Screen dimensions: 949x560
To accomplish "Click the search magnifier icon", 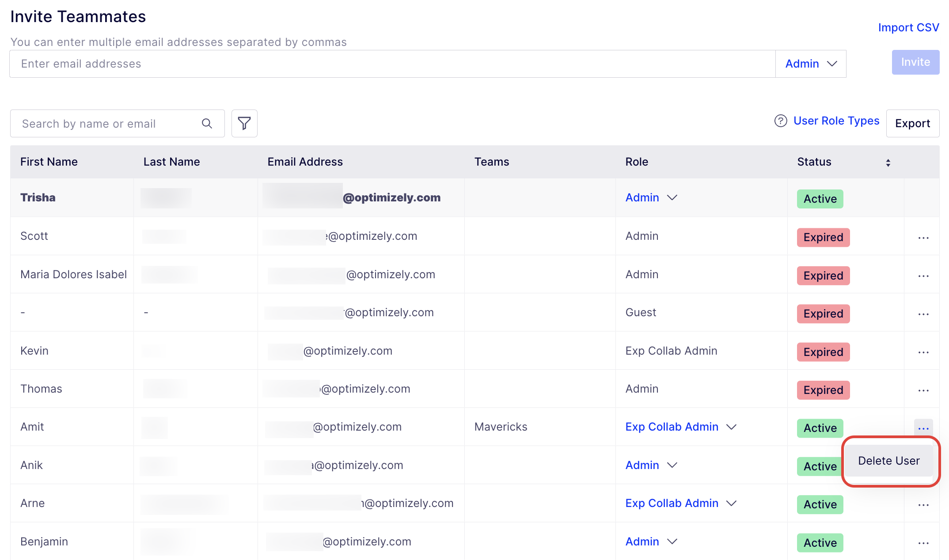I will click(x=207, y=124).
